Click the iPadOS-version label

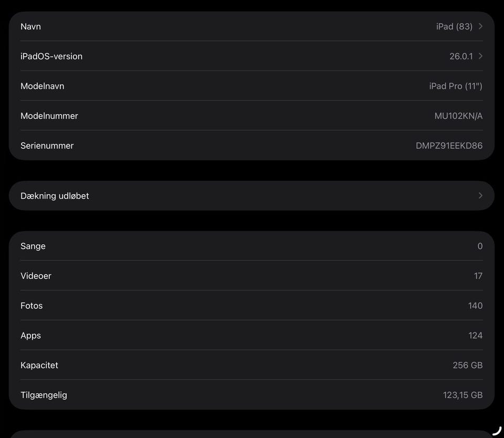[51, 56]
